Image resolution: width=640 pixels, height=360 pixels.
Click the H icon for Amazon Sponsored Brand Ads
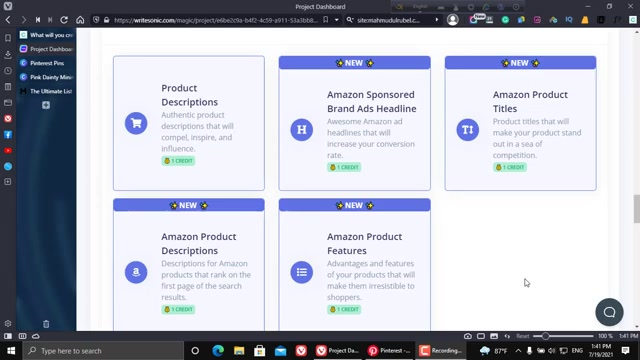(x=302, y=129)
